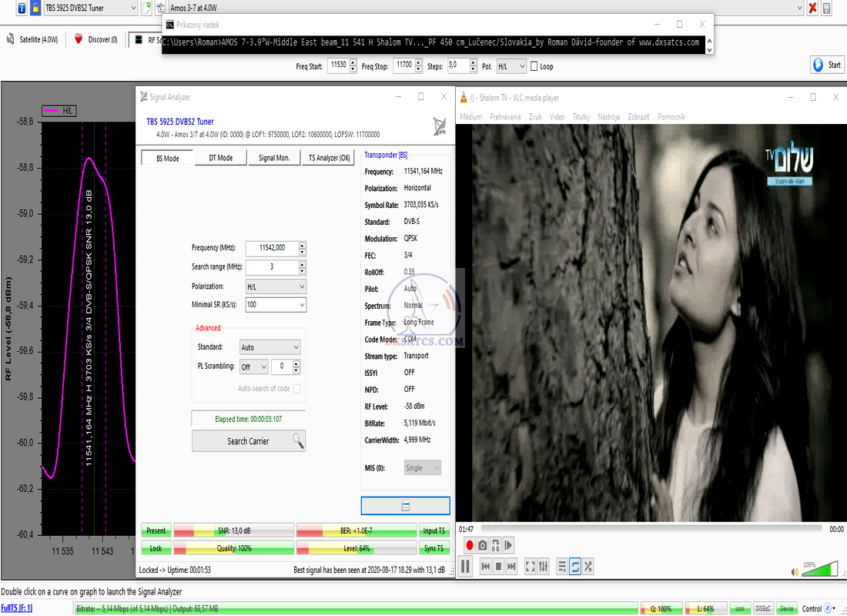847x616 pixels.
Task: Switch to the DT Mode tab
Action: pos(219,158)
